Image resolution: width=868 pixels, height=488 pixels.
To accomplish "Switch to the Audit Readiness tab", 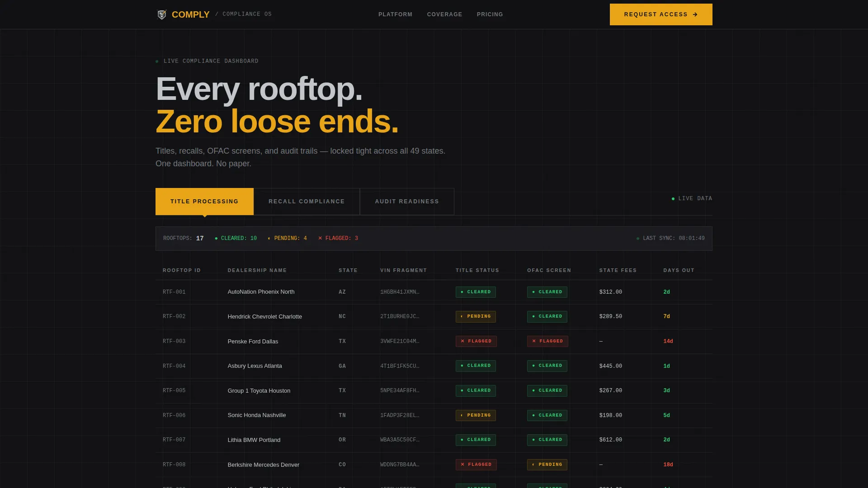I will point(407,202).
